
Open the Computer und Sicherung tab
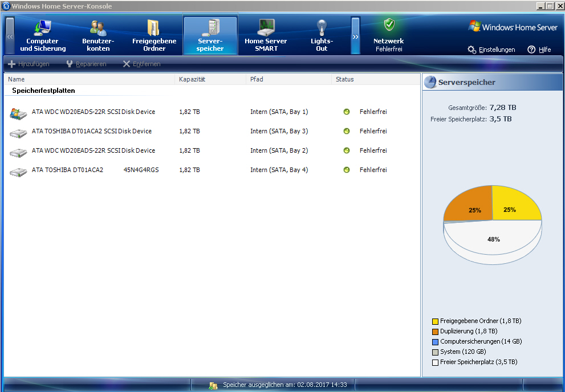click(x=42, y=36)
